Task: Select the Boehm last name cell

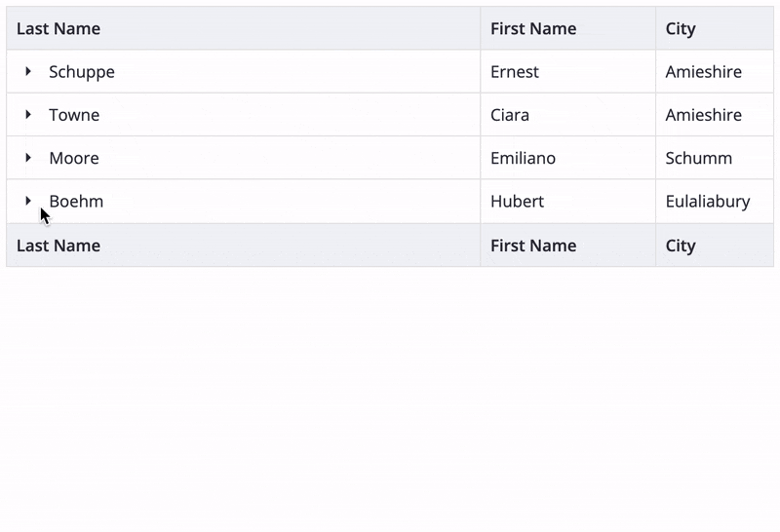Action: (x=243, y=202)
